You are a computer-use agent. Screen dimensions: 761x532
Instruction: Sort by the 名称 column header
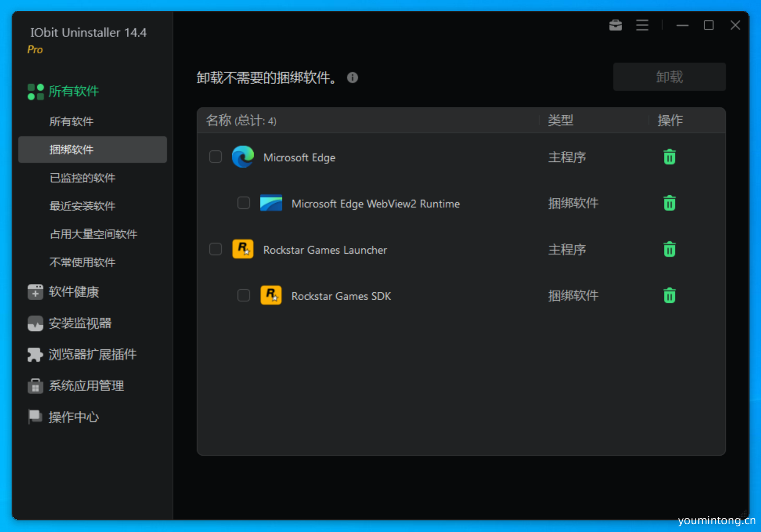pyautogui.click(x=241, y=121)
